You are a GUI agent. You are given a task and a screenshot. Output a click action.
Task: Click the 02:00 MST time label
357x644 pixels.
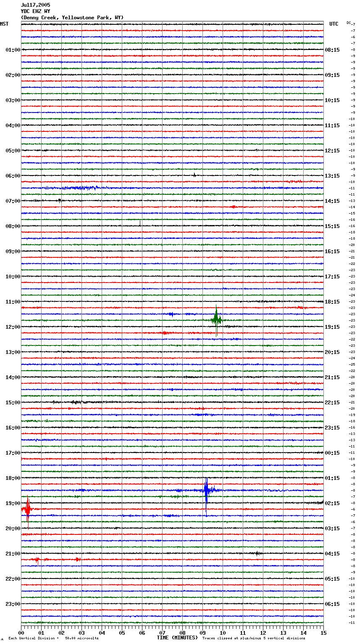13,75
